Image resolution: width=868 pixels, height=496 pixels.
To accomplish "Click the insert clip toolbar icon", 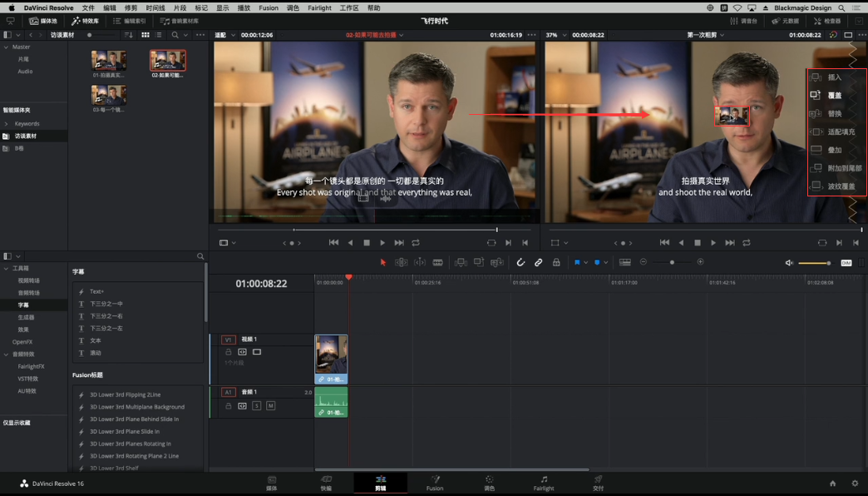I will [461, 262].
